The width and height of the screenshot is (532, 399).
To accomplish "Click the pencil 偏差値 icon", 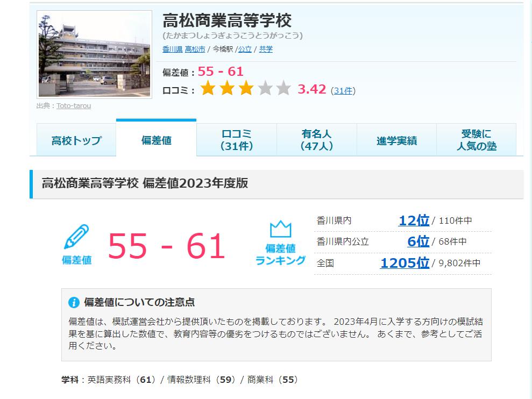I will (76, 237).
